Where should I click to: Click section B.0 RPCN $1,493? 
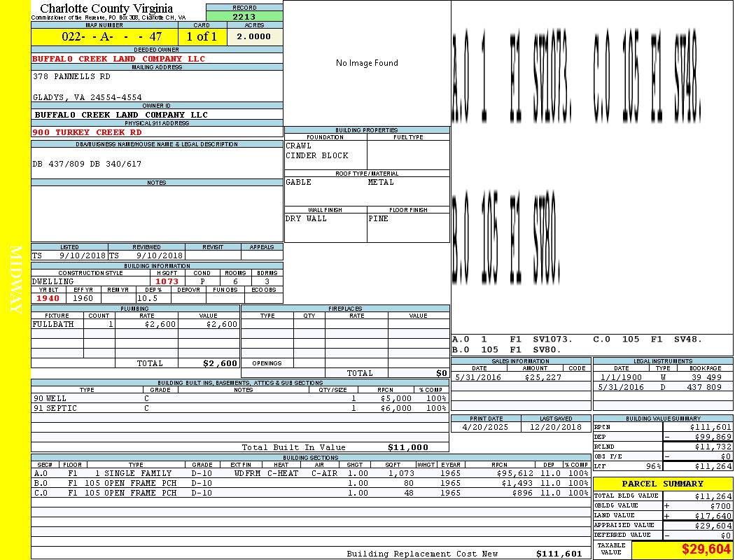pyautogui.click(x=517, y=484)
